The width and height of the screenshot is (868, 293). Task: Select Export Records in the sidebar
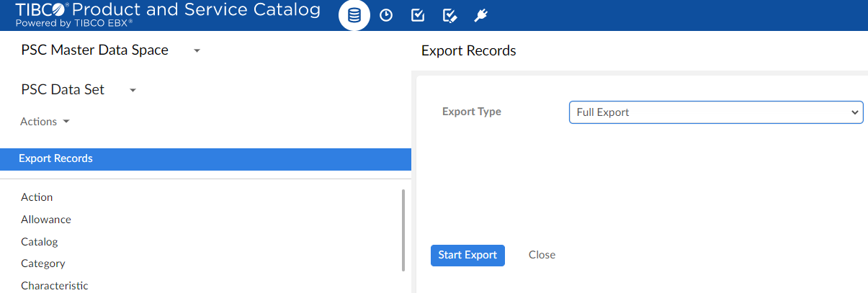[56, 158]
